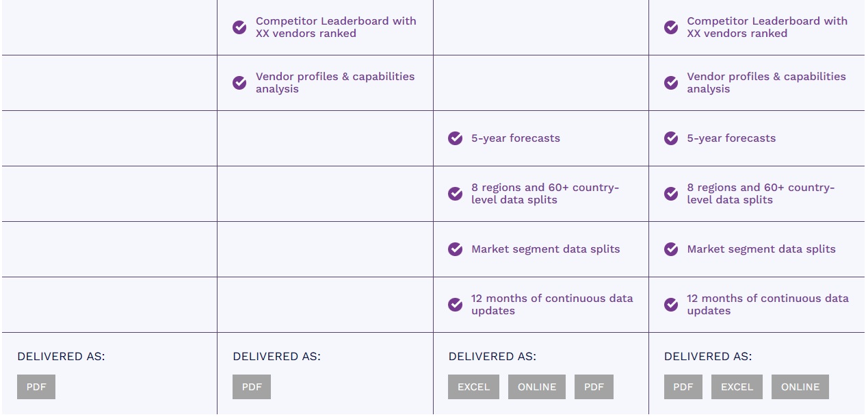Click the 5-year forecasts checkmark in the rightmost column
Viewport: 868px width, 417px height.
[x=671, y=138]
